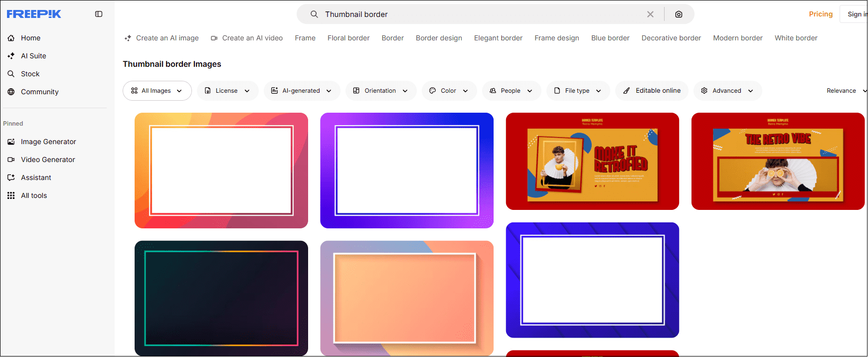Screen dimensions: 868x357
Task: Click the search magnifier icon in search bar
Action: pos(314,14)
